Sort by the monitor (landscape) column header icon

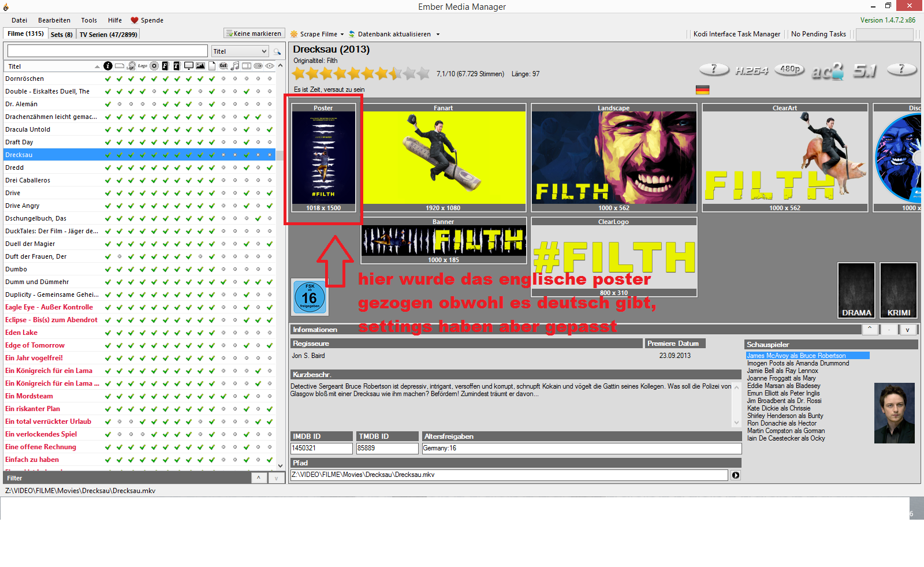pos(189,66)
